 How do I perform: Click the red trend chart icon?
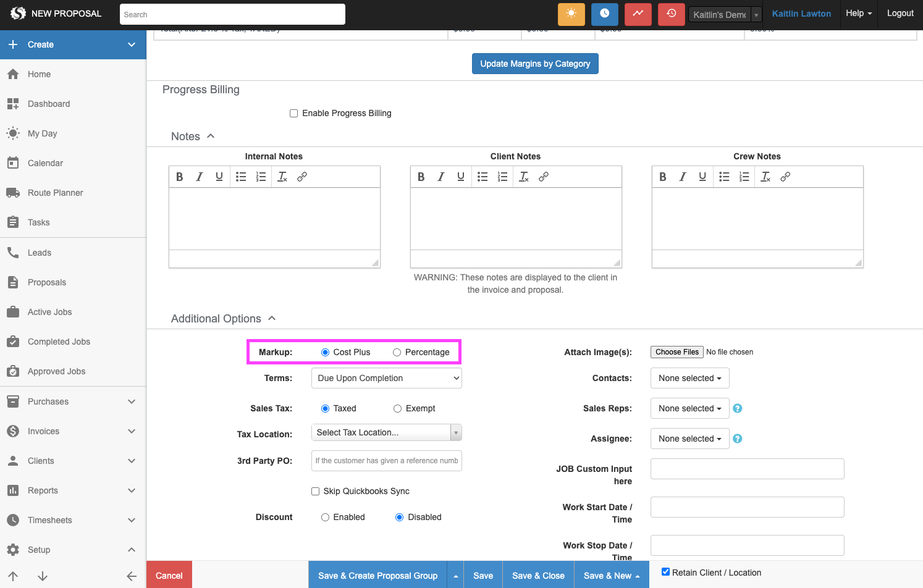[638, 14]
